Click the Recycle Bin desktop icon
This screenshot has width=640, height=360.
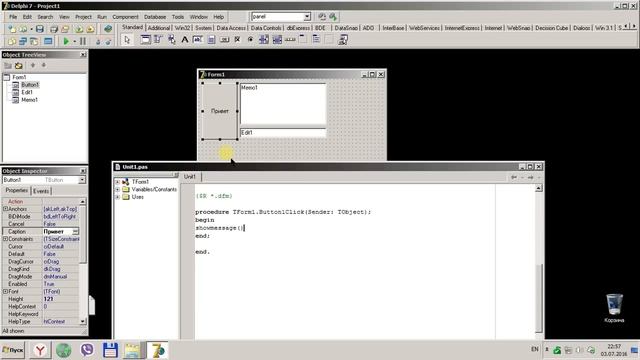click(614, 308)
